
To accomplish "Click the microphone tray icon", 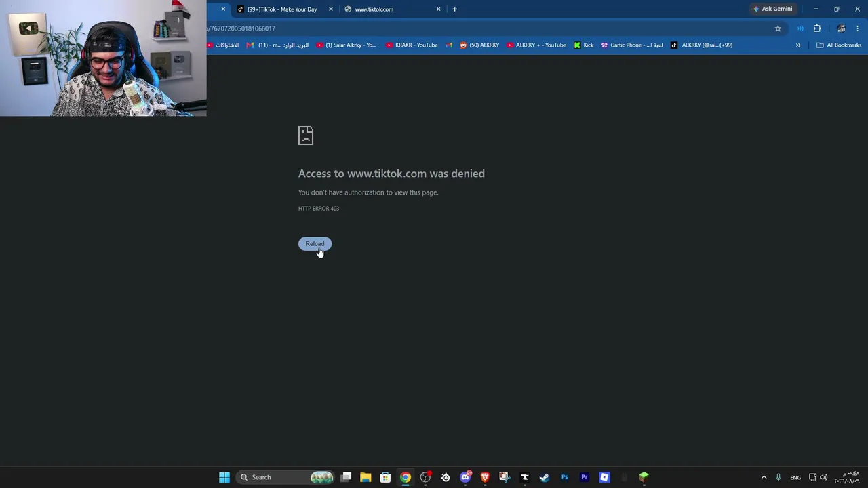I will [x=778, y=477].
